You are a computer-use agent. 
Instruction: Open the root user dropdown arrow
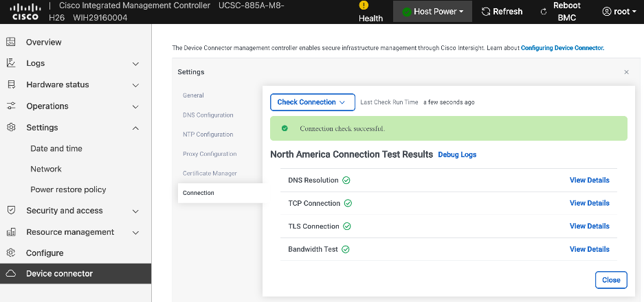(633, 12)
